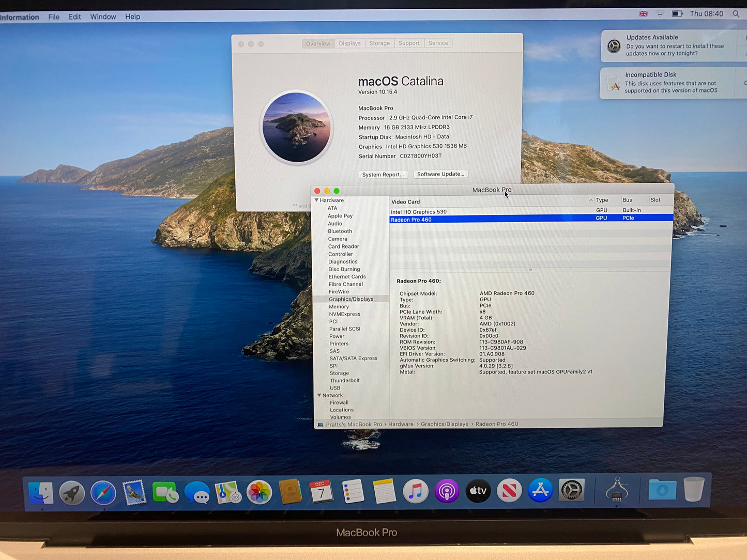Select Bluetooth in the sidebar
747x560 pixels.
point(340,231)
